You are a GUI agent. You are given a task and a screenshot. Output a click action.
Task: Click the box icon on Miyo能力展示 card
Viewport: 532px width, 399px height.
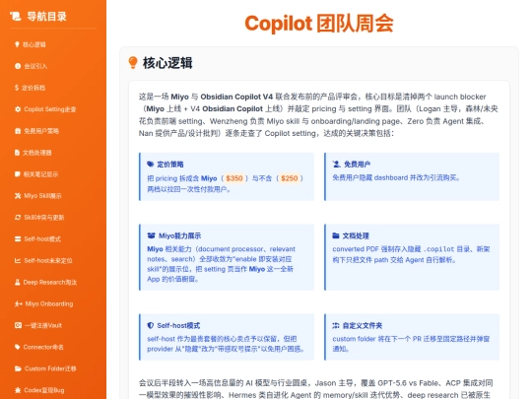pyautogui.click(x=152, y=235)
